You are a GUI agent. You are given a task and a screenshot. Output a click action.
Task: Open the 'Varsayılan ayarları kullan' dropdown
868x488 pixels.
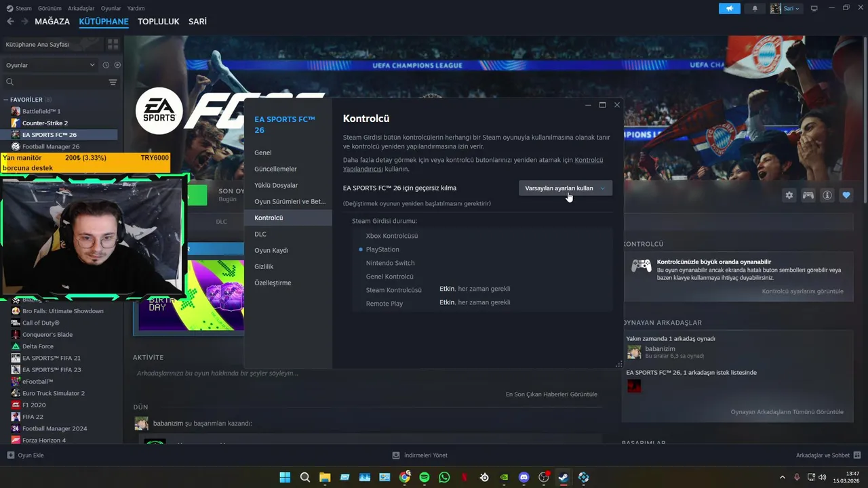[566, 188]
